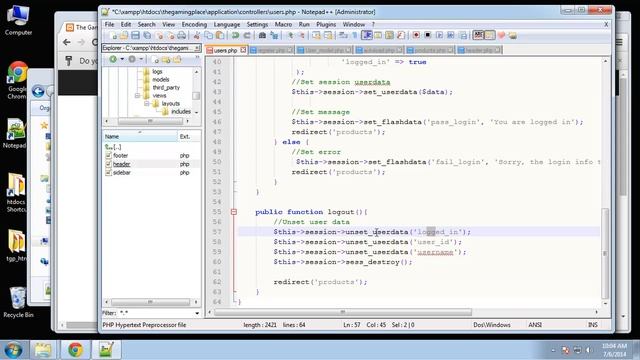Open the Settings menu
Viewport: 640px width, 360px height.
(x=258, y=24)
